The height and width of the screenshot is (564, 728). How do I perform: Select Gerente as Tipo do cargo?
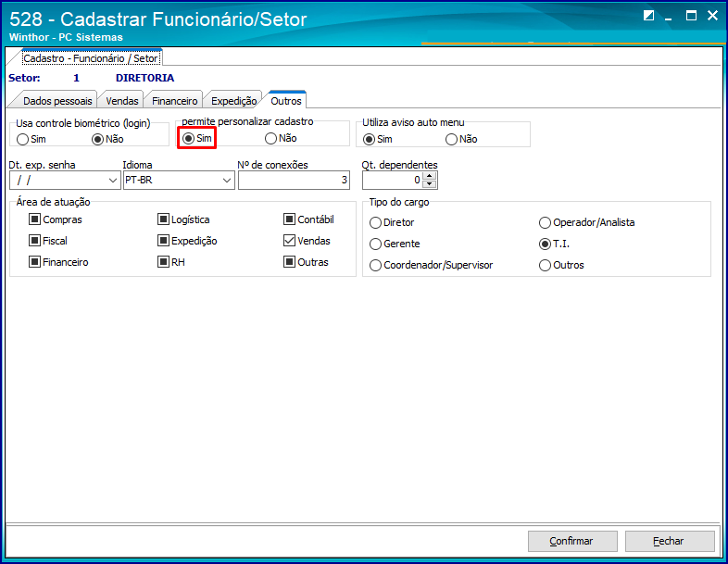395,244
